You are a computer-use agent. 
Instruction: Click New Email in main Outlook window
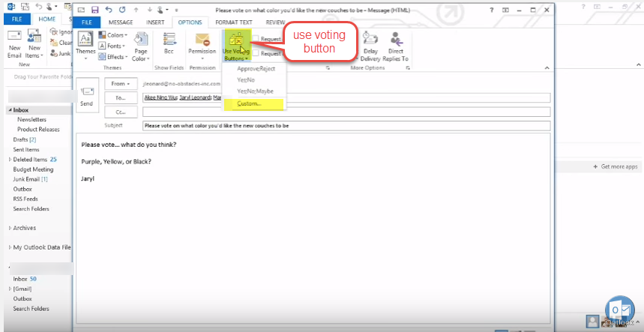[x=14, y=46]
